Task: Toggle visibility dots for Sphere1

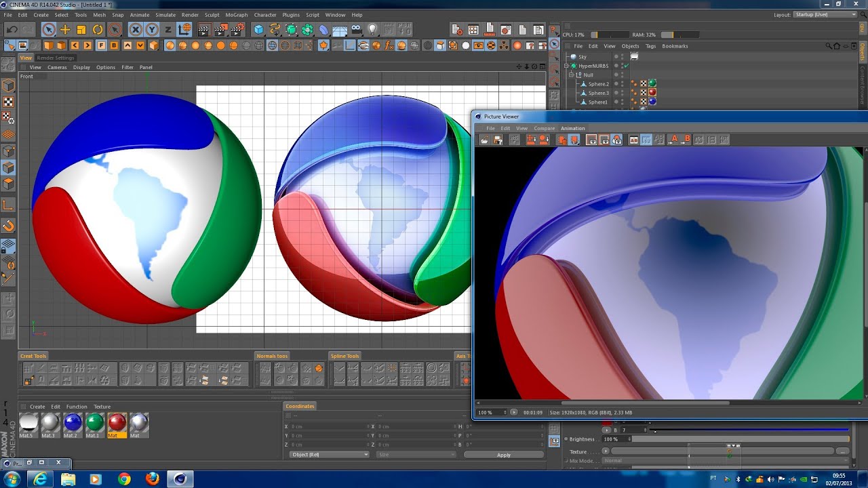Action: 623,102
